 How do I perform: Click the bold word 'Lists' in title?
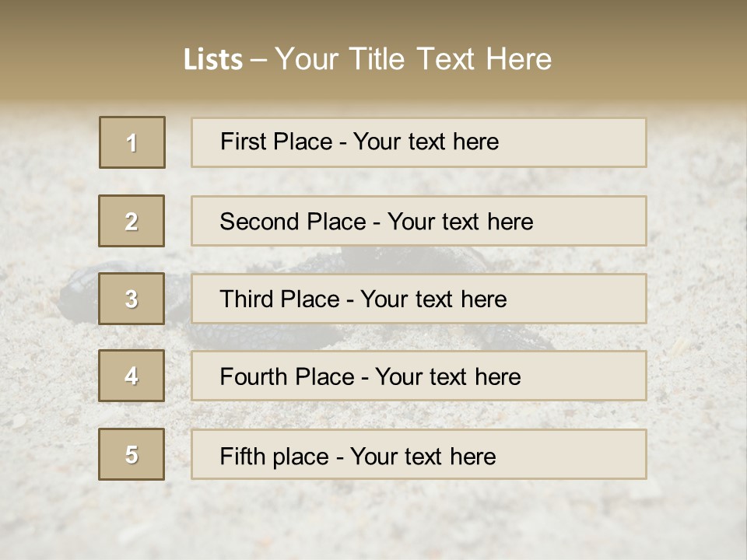pyautogui.click(x=213, y=60)
